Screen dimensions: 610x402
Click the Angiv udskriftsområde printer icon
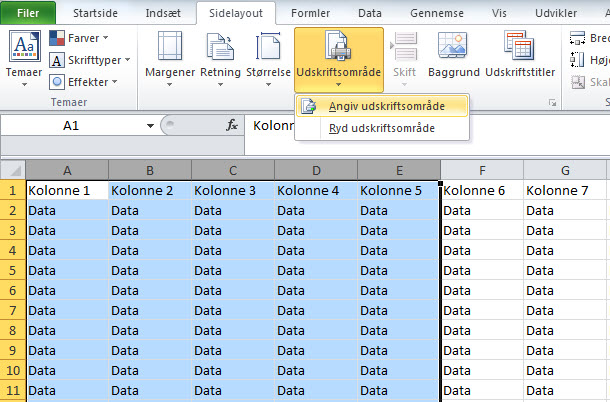click(309, 106)
